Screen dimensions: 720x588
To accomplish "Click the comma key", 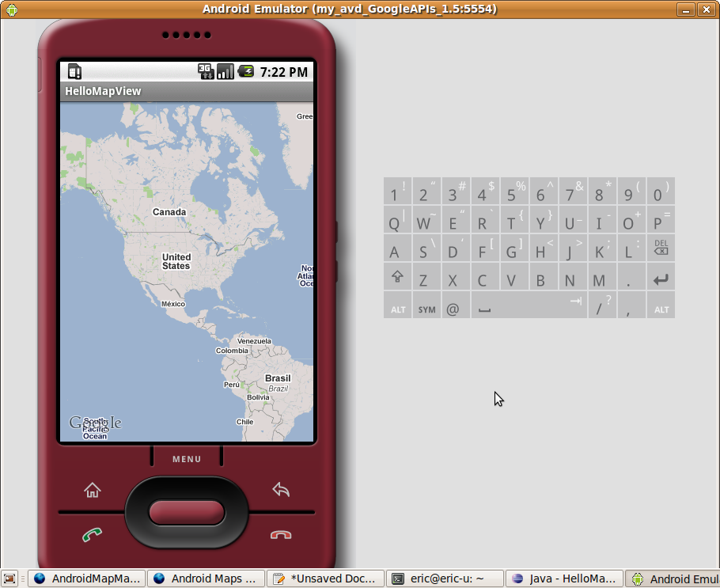I will click(631, 305).
